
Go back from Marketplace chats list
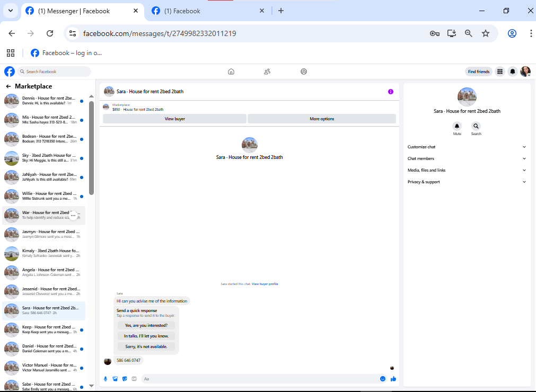tap(8, 86)
